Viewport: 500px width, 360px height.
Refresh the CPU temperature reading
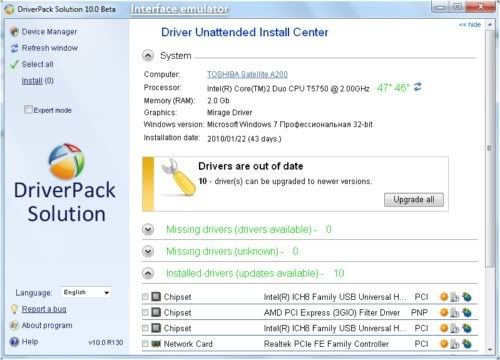click(x=418, y=87)
